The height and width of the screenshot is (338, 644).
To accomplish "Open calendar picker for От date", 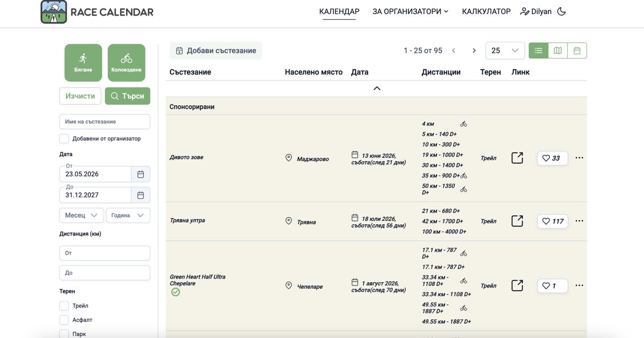I will (x=141, y=174).
